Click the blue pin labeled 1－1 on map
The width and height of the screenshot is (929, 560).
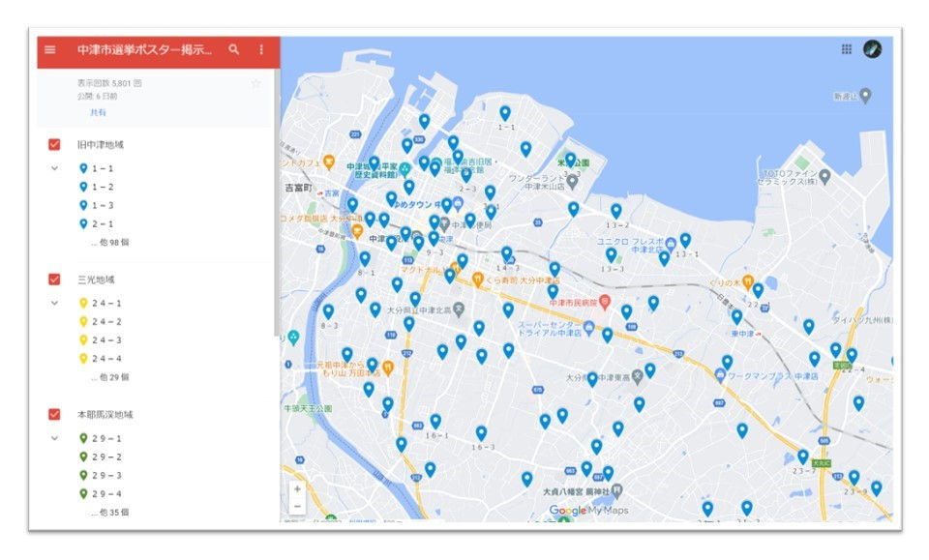[505, 113]
